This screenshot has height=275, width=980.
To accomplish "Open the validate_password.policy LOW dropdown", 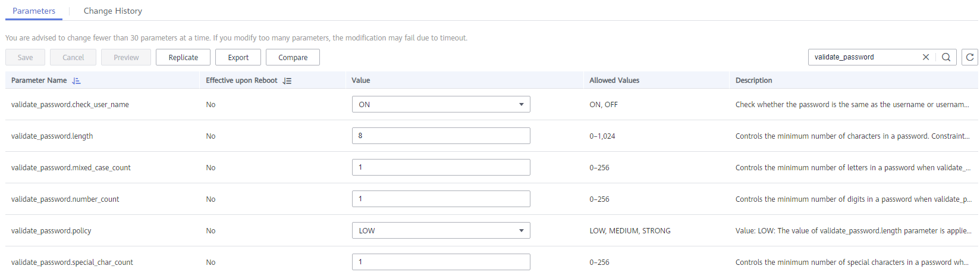I will point(441,230).
